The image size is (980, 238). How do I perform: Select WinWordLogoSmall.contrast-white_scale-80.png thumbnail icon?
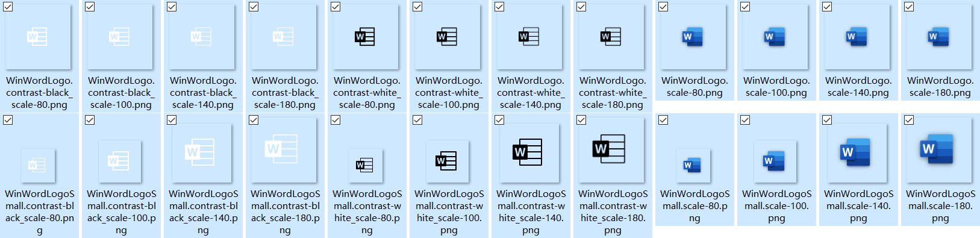[x=365, y=165]
